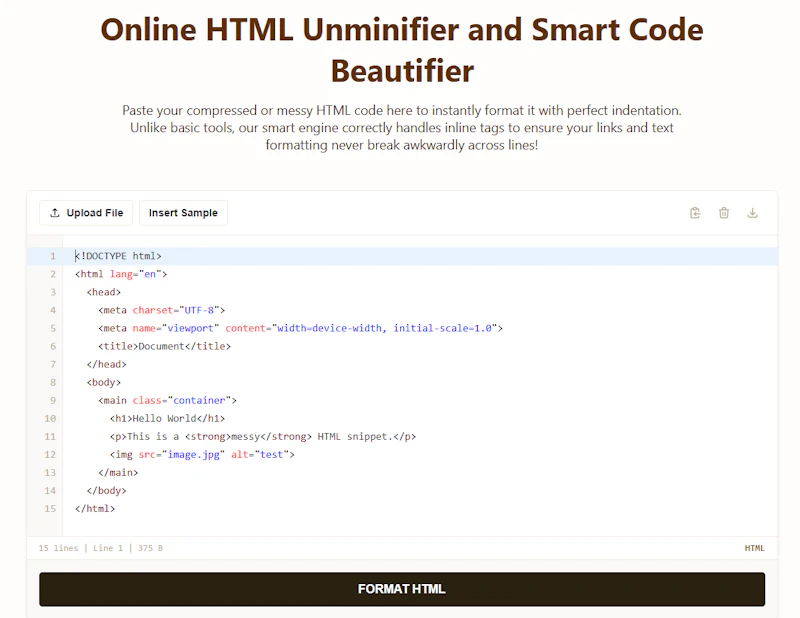Click the closing /body tag line
This screenshot has width=800, height=618.
point(106,490)
